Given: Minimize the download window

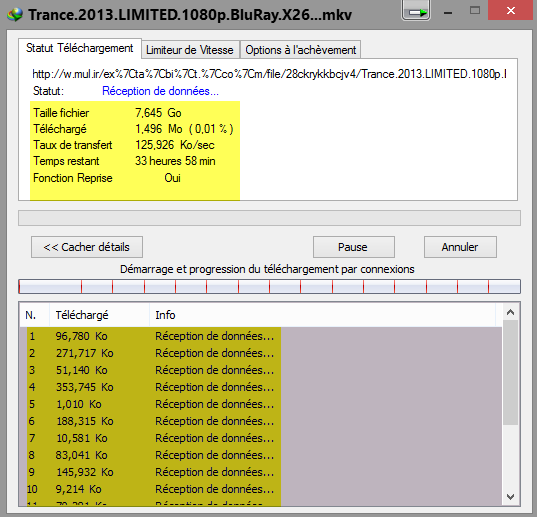Looking at the screenshot, I should (x=448, y=12).
